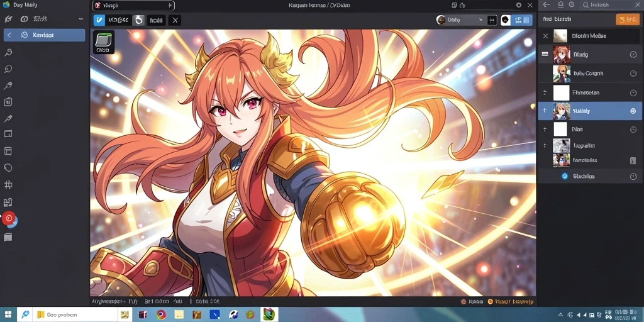
Task: Toggle visibility circle on the highlighted blue layer
Action: (x=633, y=111)
